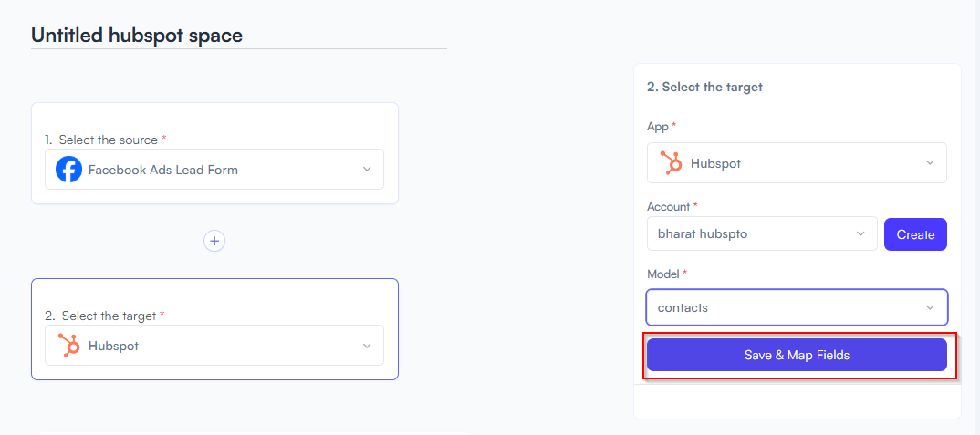
Task: Click the chevron in the Account dropdown
Action: pos(860,233)
